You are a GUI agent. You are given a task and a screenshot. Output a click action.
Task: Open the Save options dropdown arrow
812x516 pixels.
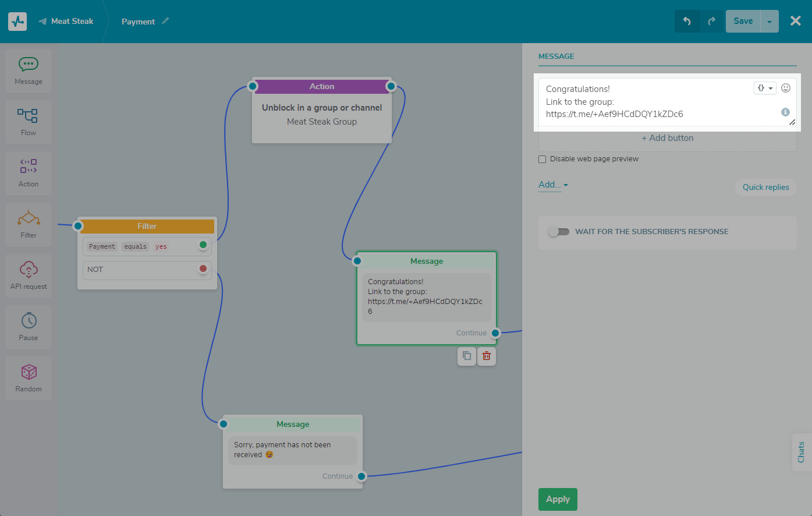(770, 22)
